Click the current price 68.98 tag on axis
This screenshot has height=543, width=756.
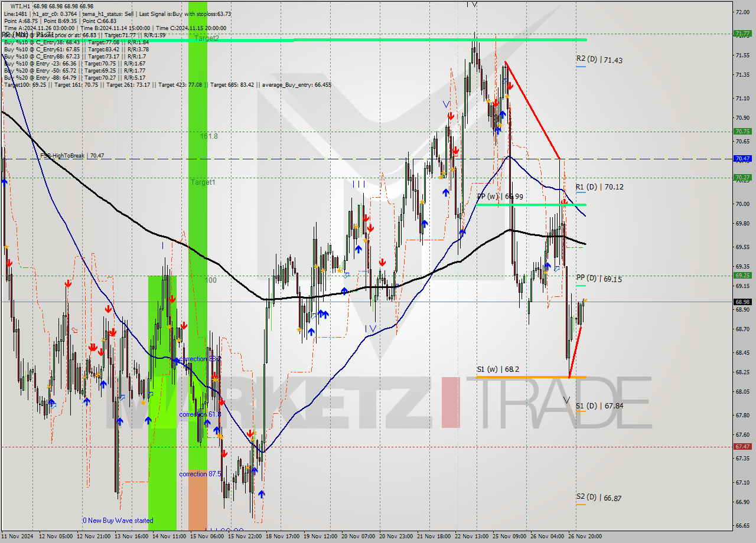click(742, 302)
